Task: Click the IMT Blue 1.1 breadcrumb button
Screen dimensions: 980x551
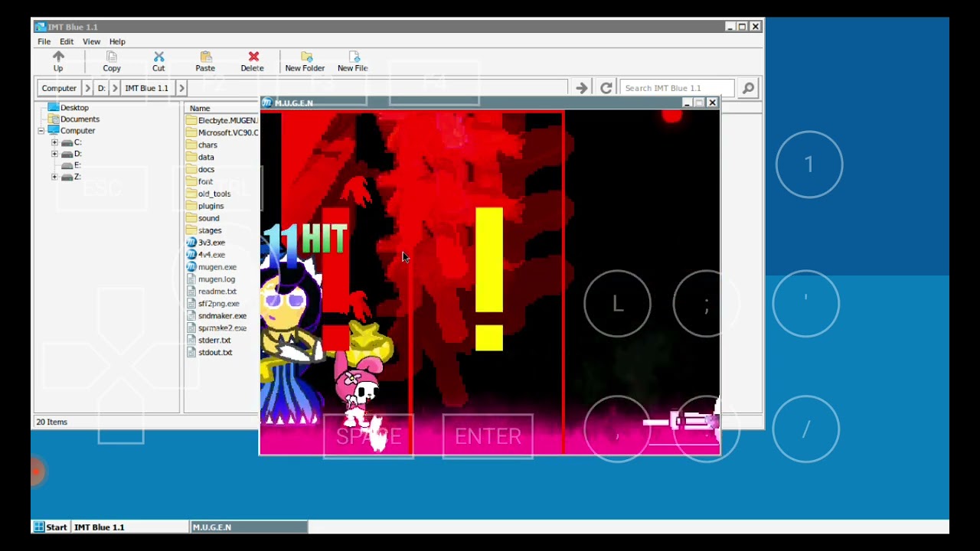Action: click(x=146, y=88)
